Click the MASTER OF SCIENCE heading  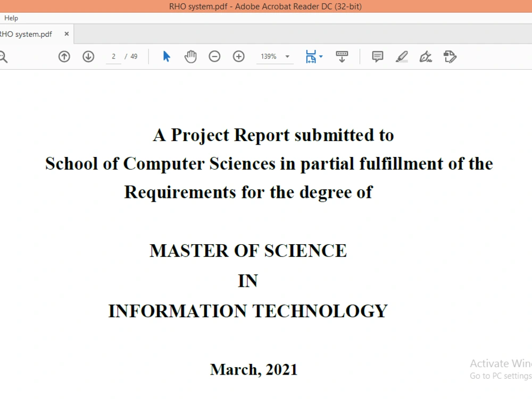[248, 251]
